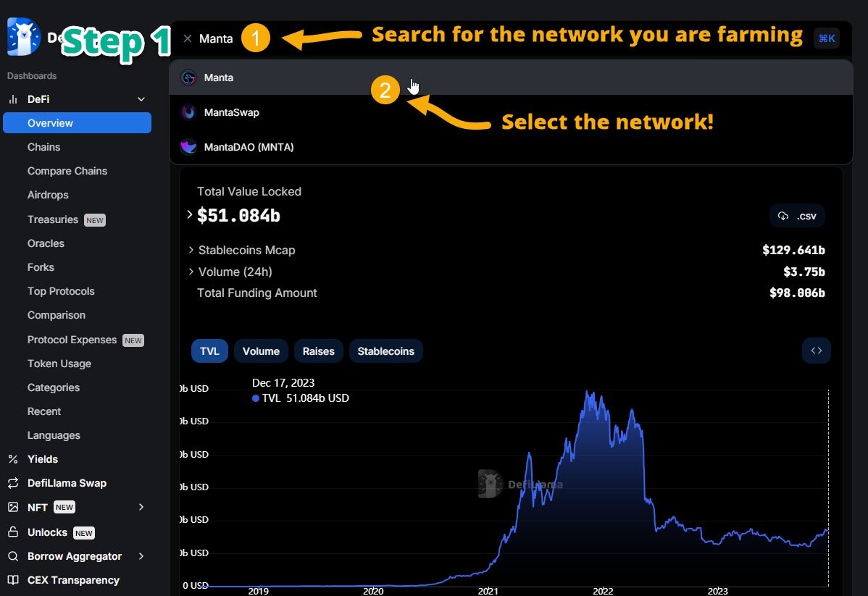Click the DeFi bar chart sidebar icon

coord(13,100)
